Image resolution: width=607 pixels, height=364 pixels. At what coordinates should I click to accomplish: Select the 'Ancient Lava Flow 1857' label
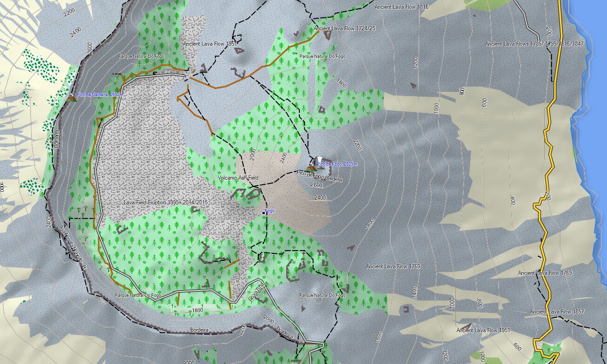click(x=558, y=311)
